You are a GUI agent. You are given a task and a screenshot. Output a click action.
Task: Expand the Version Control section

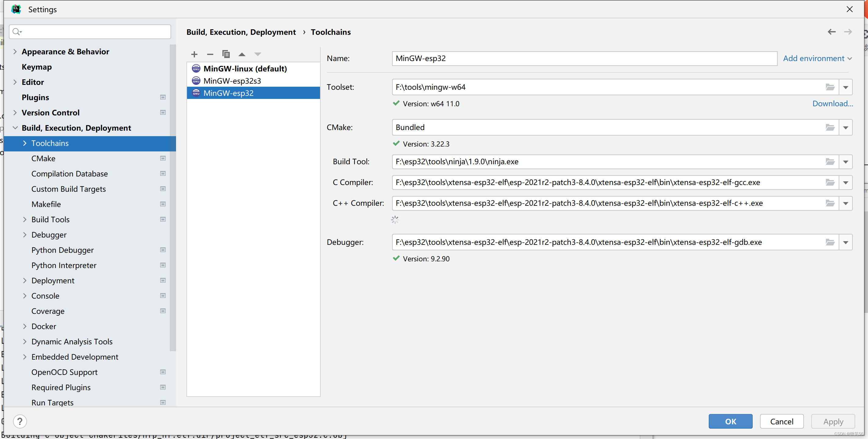tap(15, 113)
